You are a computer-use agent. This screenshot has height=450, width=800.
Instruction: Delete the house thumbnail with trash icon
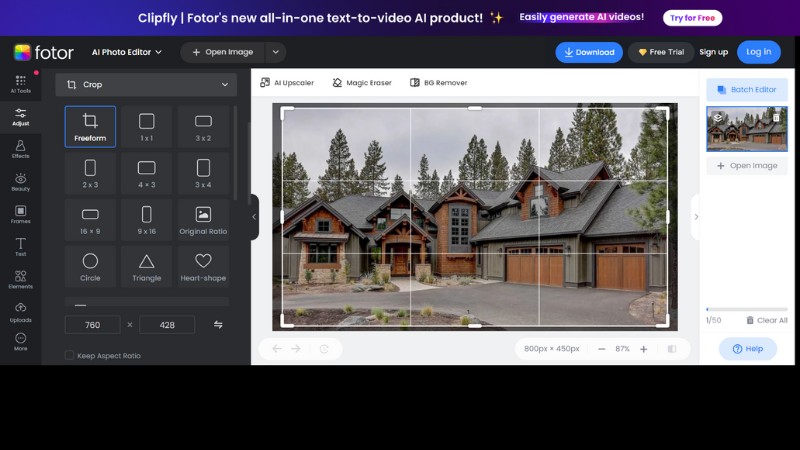[776, 118]
